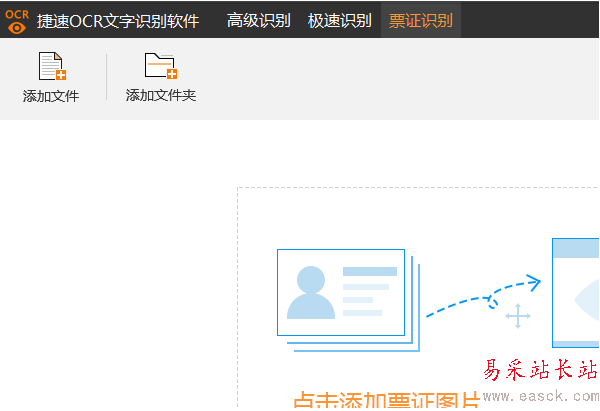Switch to the 极速识别 tab

(339, 20)
